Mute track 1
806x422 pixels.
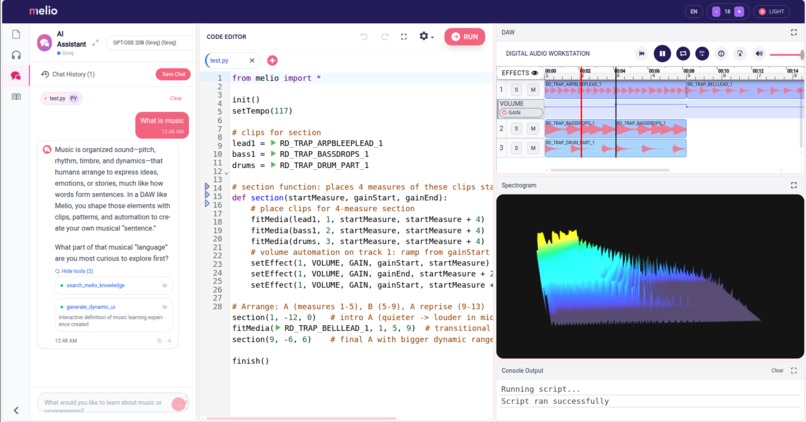(533, 90)
